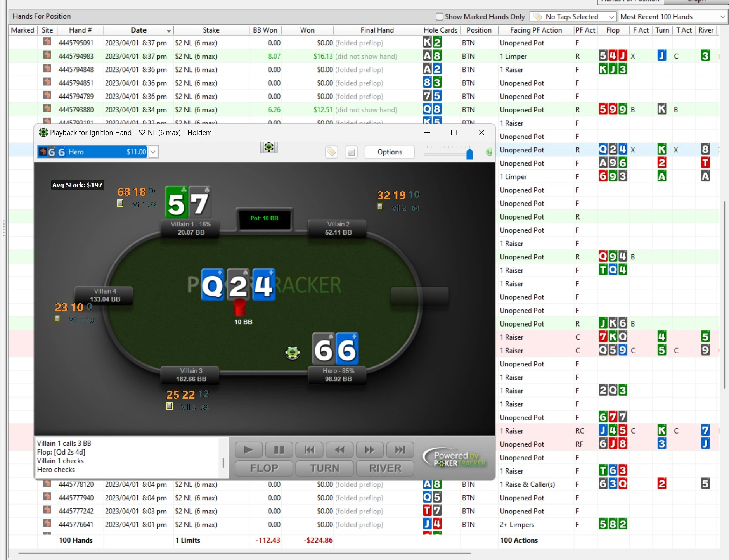Click the Avg Stack: $197 label

click(x=78, y=185)
